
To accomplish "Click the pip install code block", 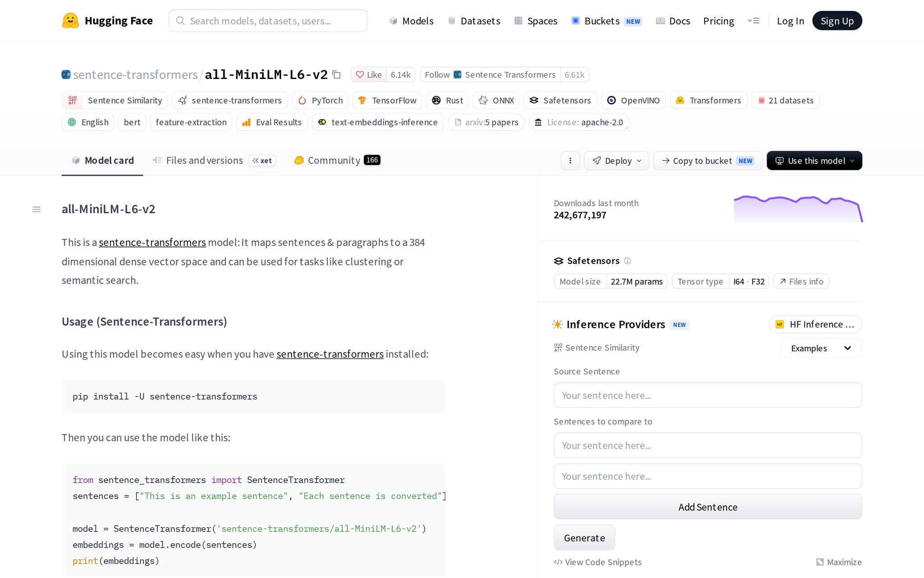I will pos(254,396).
